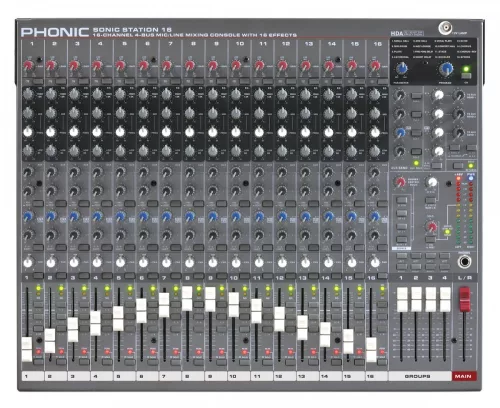500x408 pixels.
Task: Click the blue PARAMETER knob in effects panel
Action: (402, 69)
